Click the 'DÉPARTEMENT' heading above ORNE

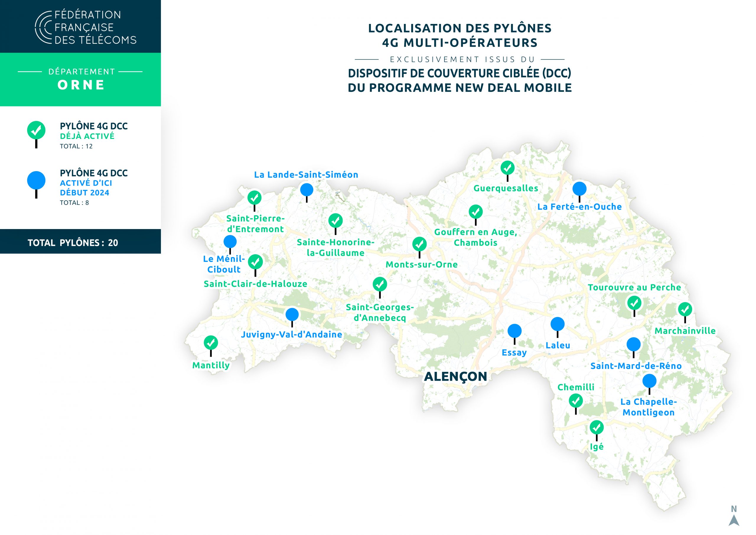pyautogui.click(x=81, y=72)
